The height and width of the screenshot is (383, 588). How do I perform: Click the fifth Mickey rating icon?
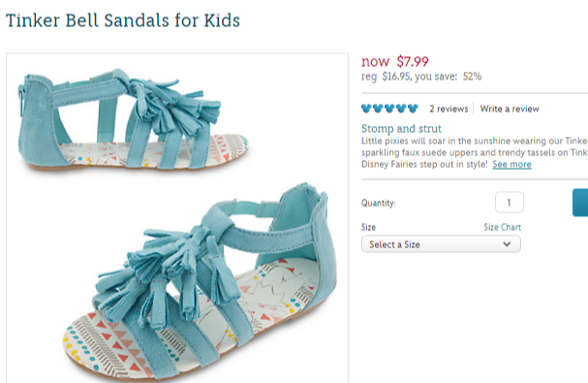tap(413, 109)
